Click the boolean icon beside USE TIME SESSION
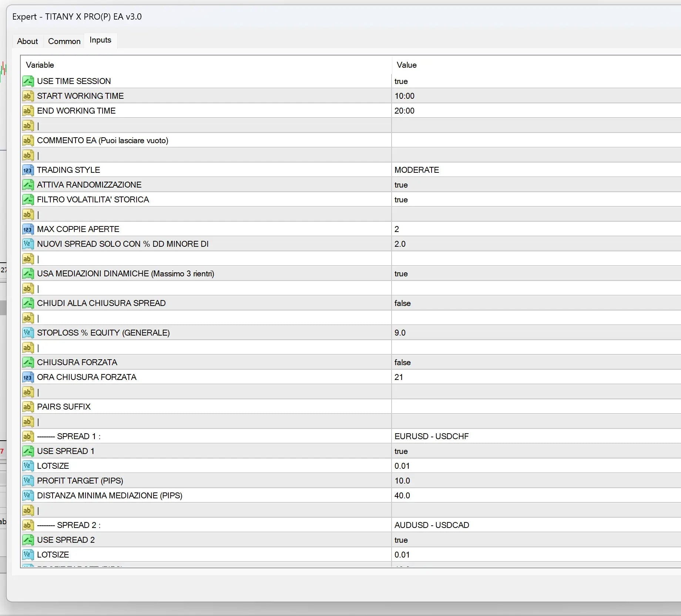The image size is (681, 616). pos(28,81)
